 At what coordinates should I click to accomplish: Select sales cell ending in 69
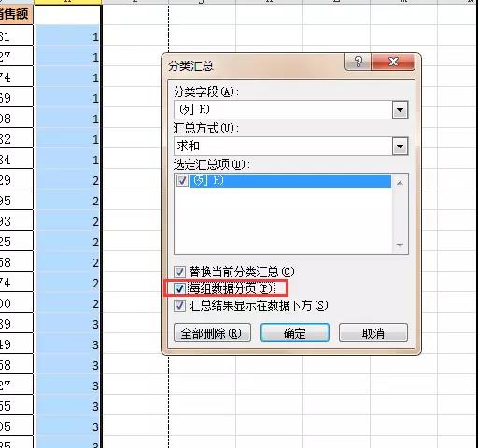click(x=16, y=97)
